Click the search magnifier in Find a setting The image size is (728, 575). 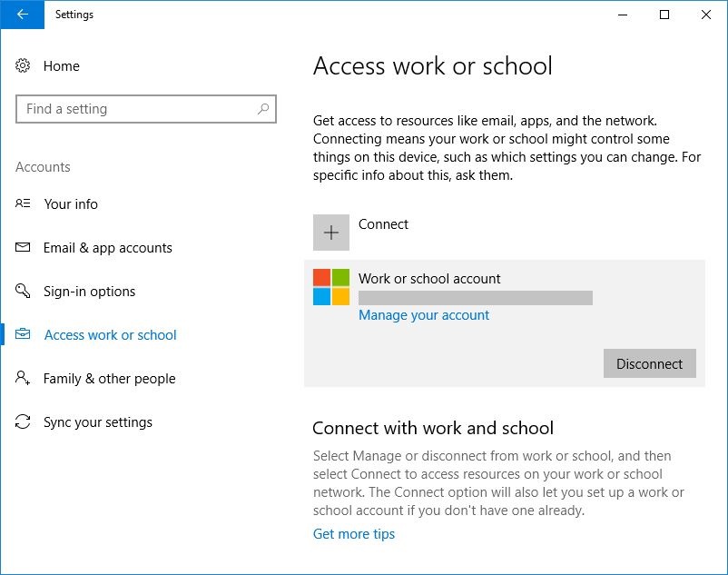click(263, 108)
